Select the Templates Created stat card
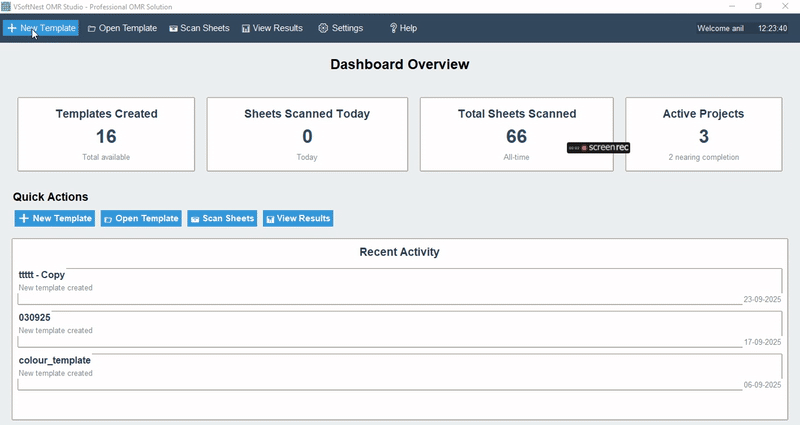Viewport: 800px width, 425px height. click(x=106, y=134)
